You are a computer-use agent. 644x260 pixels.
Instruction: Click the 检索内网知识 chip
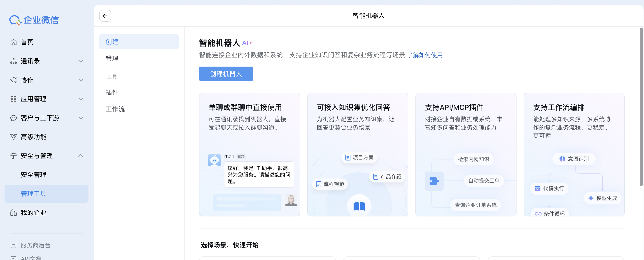473,159
